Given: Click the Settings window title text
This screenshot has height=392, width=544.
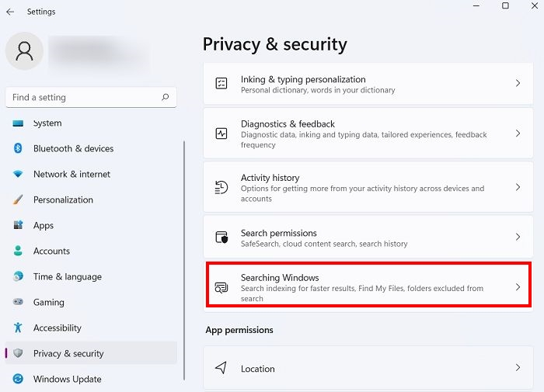Looking at the screenshot, I should pyautogui.click(x=41, y=12).
